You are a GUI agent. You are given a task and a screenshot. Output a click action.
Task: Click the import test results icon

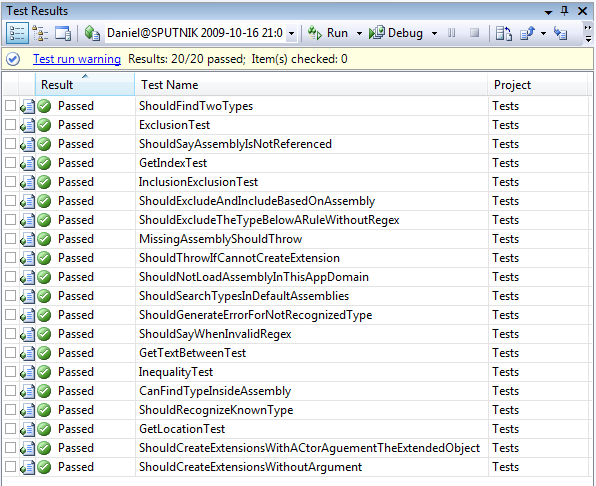(x=504, y=33)
